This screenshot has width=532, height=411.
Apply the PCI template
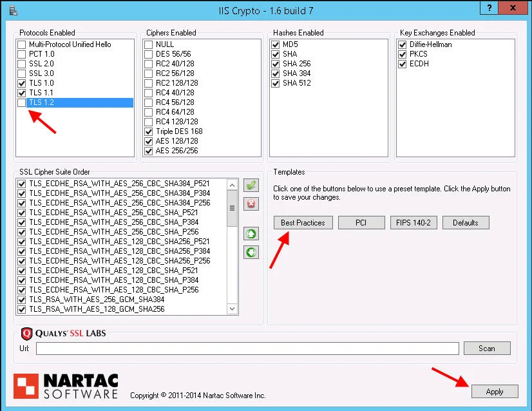point(361,223)
